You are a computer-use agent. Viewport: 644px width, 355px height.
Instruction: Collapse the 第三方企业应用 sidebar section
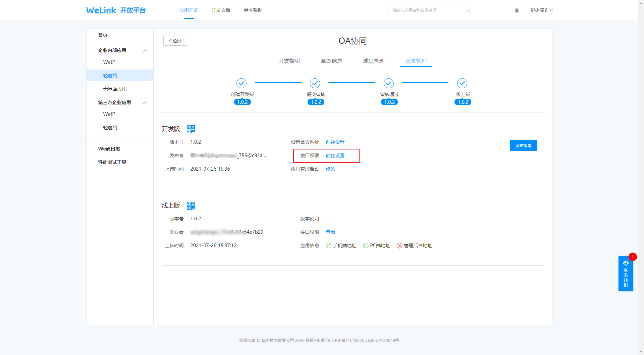point(145,103)
